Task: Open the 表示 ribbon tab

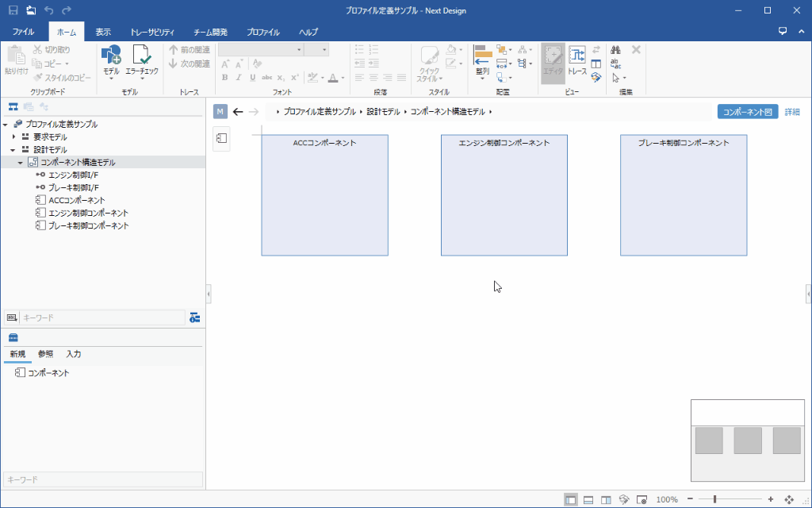Action: [x=103, y=33]
